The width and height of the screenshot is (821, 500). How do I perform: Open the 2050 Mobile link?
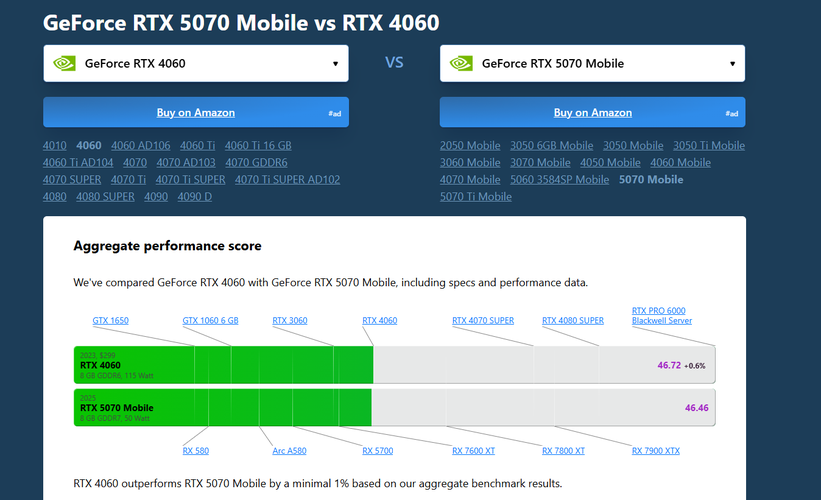coord(470,146)
